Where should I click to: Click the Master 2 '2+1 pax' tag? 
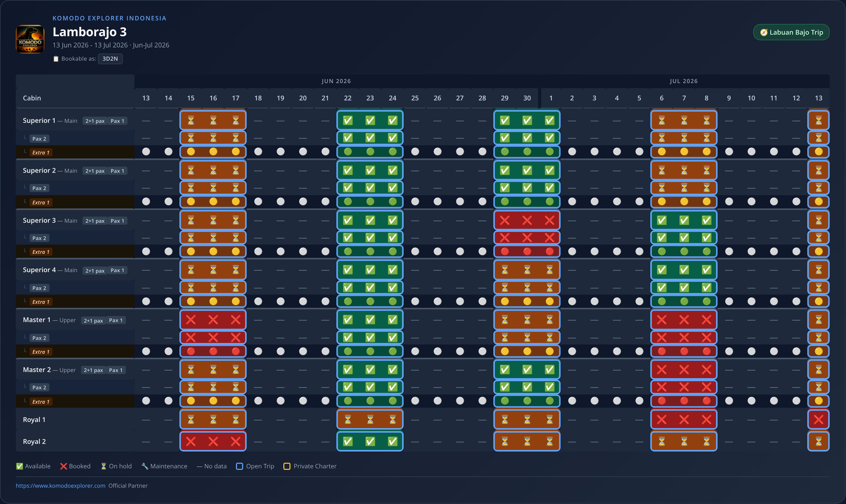click(x=94, y=370)
